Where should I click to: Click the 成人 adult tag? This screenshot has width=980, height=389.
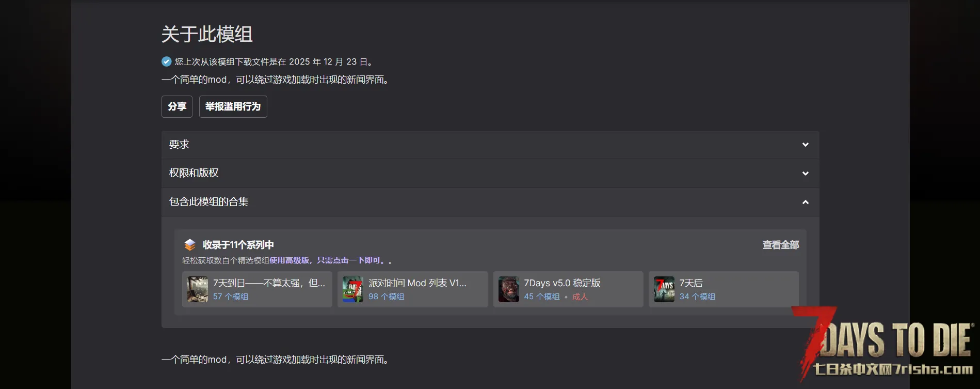[580, 297]
